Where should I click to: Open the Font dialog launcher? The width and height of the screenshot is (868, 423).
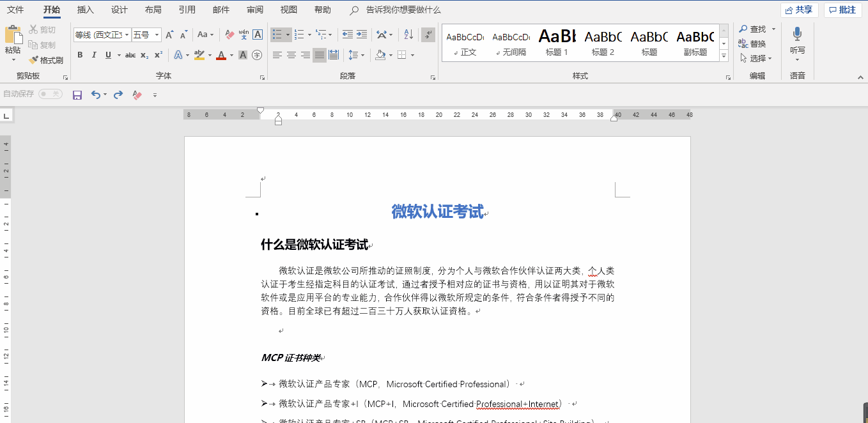[x=262, y=77]
